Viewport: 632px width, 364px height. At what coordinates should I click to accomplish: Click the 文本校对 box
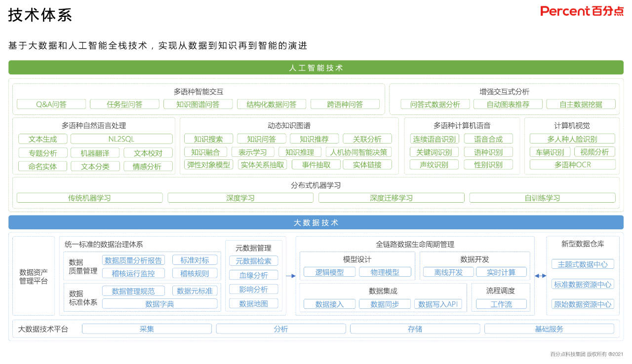[148, 153]
